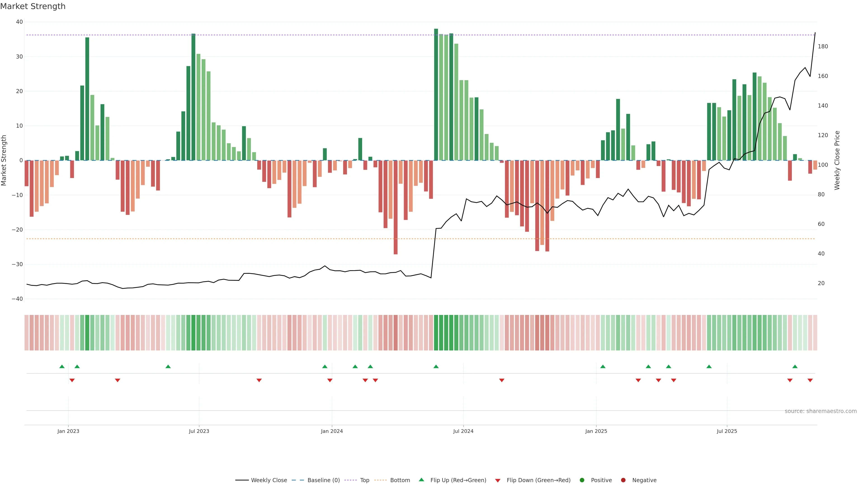The height and width of the screenshot is (488, 868).
Task: Click the red Flip Down legend triangle
Action: pos(498,481)
